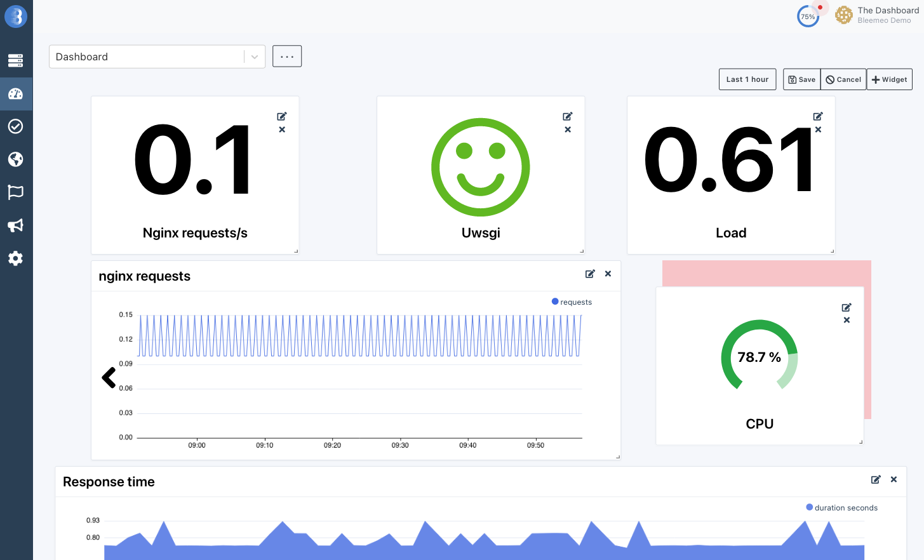Open announcements via the megaphone icon
Screen dimensions: 924x560
[16, 225]
